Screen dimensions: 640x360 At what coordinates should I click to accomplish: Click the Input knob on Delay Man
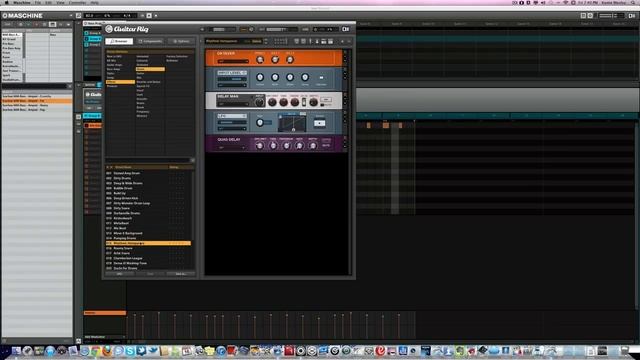(x=259, y=102)
